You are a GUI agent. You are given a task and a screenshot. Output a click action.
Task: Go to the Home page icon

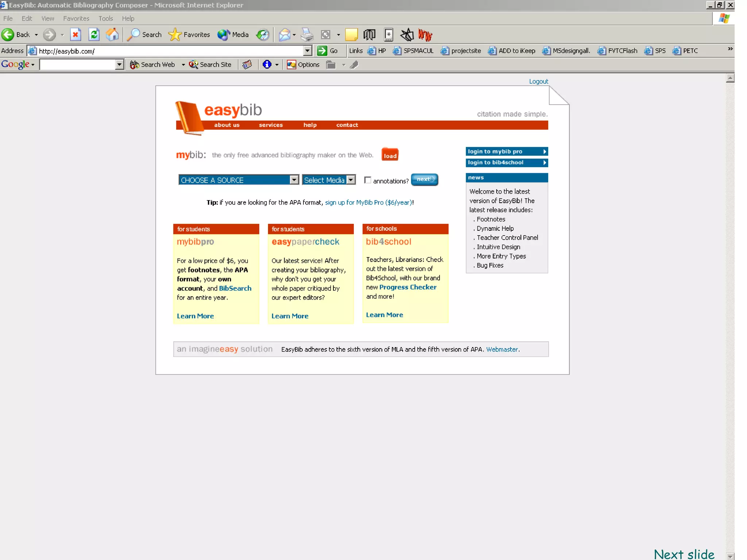click(x=112, y=35)
